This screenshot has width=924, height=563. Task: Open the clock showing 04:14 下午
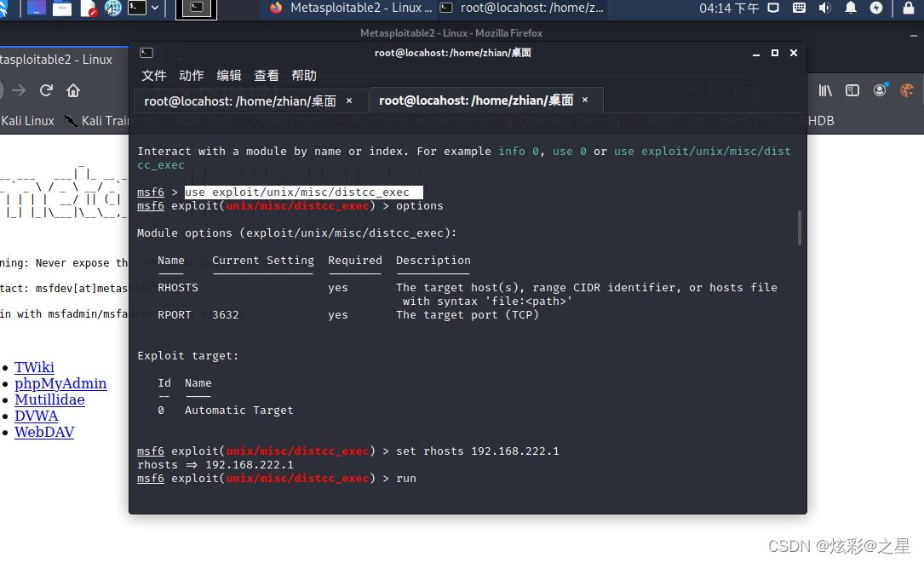coord(729,9)
